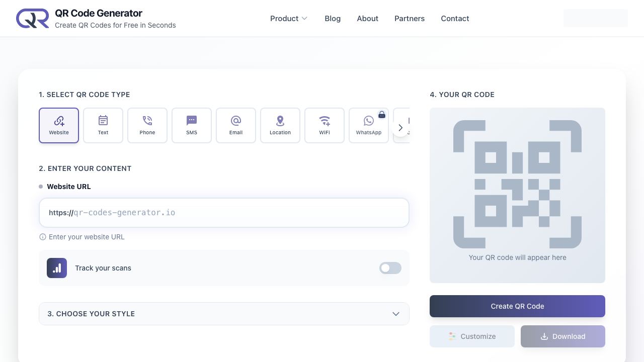
Task: Select the Email QR code type
Action: (236, 125)
